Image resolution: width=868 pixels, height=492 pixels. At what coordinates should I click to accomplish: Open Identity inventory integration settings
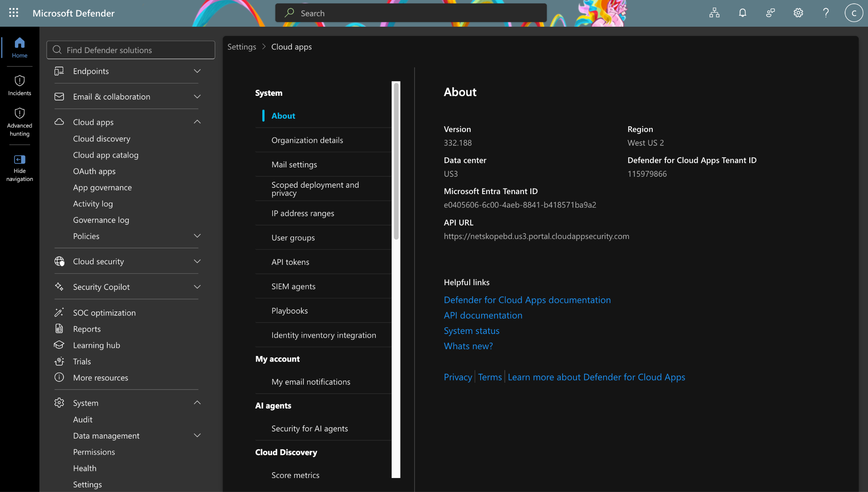click(323, 335)
